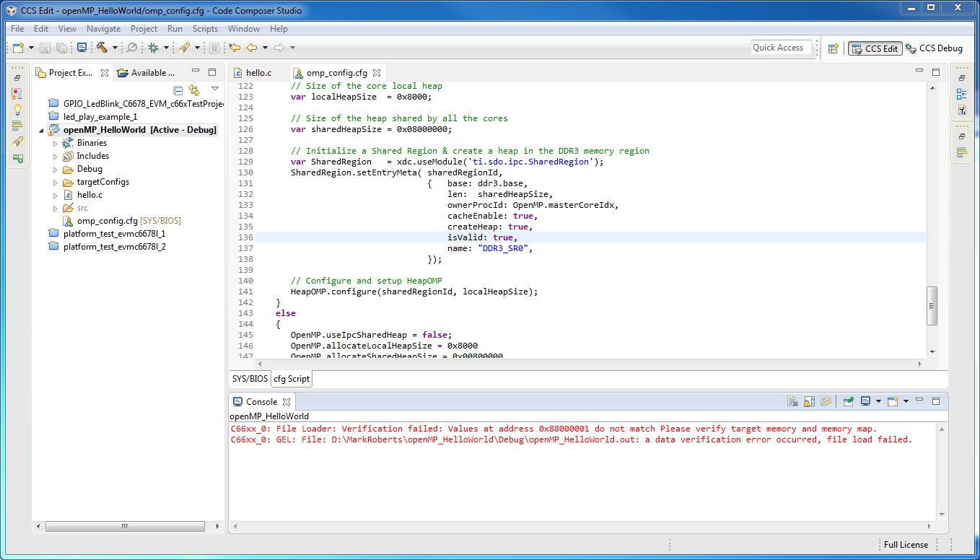Open the Outline icon in right trim bar
This screenshot has width=980, height=560.
click(x=961, y=94)
